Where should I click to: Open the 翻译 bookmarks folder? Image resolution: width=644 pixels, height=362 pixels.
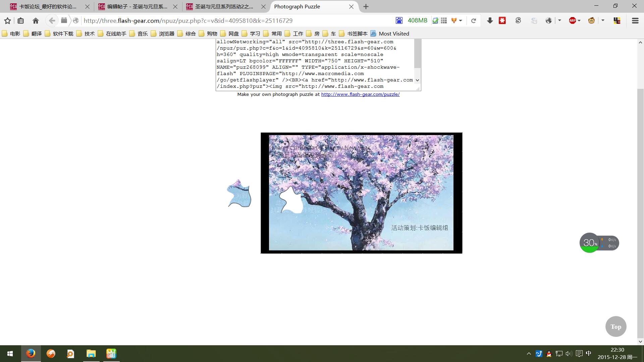pyautogui.click(x=33, y=34)
